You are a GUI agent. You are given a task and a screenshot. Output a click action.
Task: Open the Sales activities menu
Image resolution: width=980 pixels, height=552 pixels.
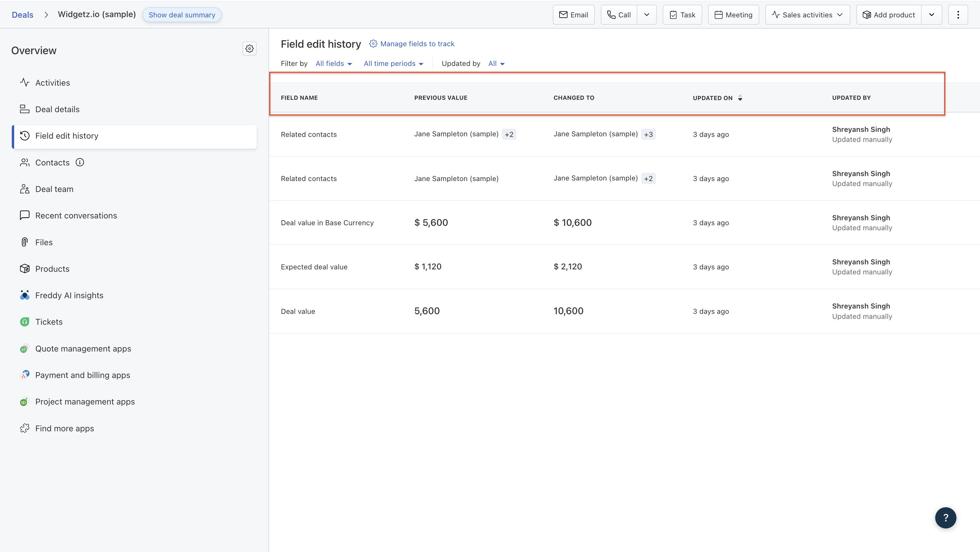point(807,15)
